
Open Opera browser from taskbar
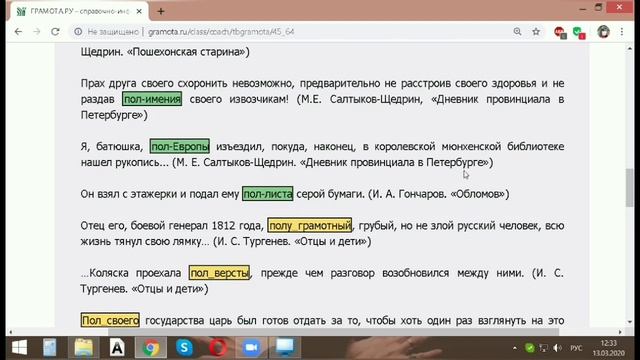pyautogui.click(x=218, y=348)
